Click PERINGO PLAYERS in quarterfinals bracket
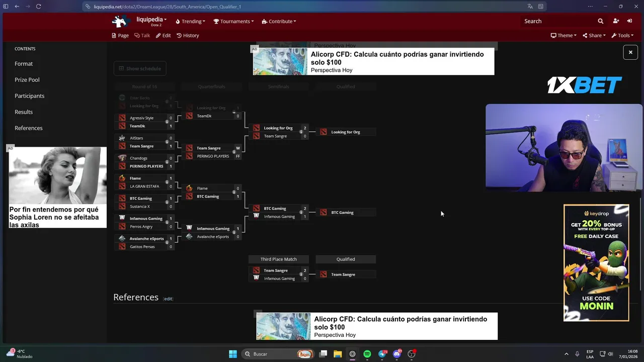Viewport: 644px width, 362px height. [x=213, y=156]
